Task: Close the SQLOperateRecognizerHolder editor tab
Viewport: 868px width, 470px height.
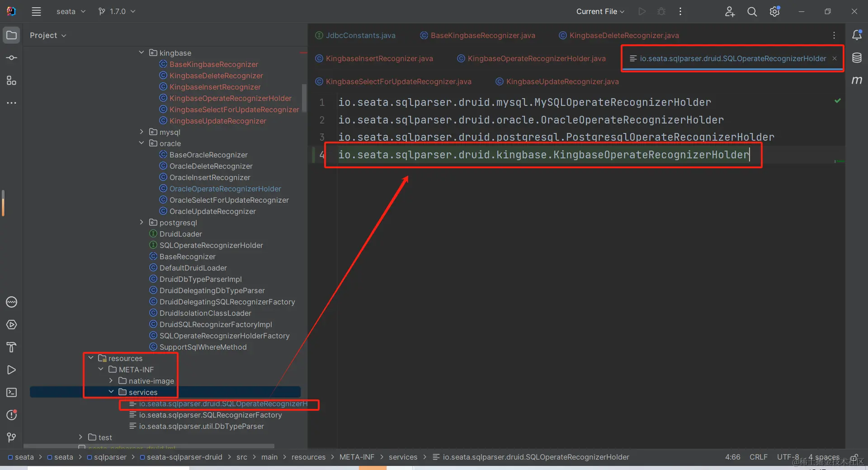Action: tap(835, 58)
